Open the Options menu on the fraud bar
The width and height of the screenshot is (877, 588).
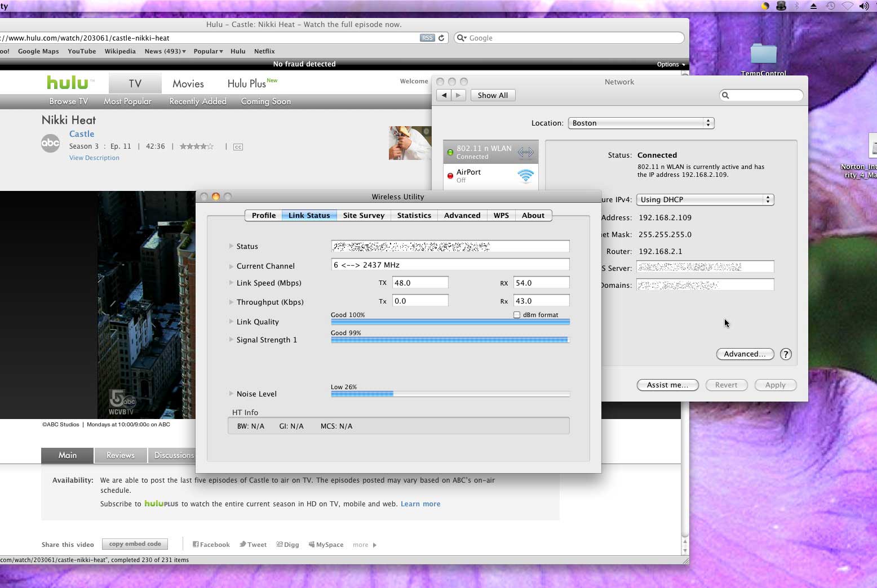click(x=671, y=64)
